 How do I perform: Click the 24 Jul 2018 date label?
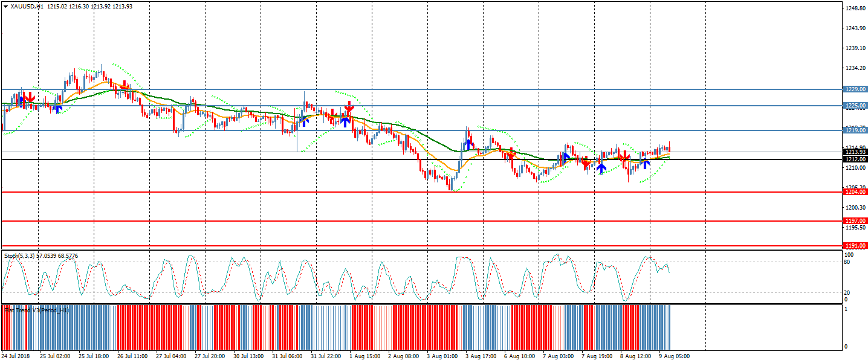coord(16,356)
